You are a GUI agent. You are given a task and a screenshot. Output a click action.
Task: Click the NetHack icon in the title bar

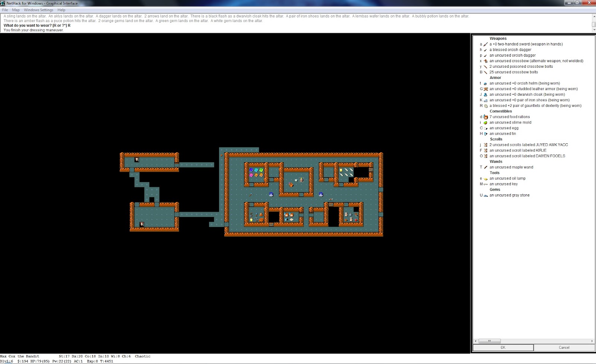pos(3,3)
